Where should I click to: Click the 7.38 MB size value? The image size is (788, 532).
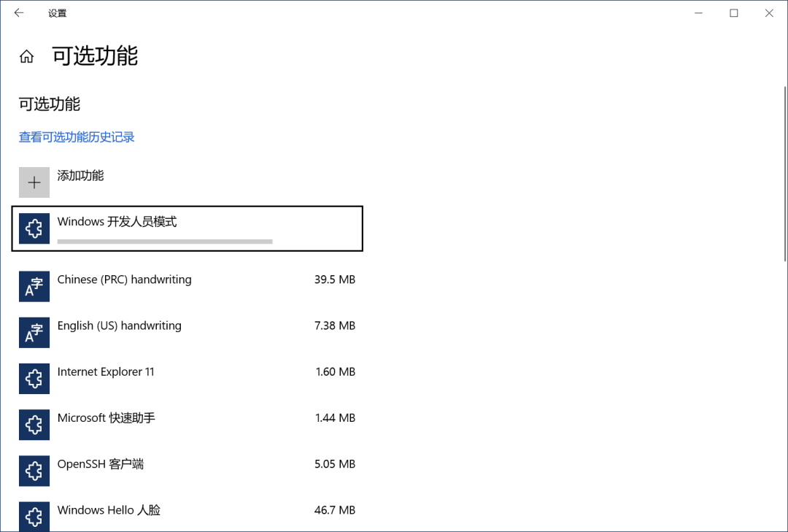(x=335, y=325)
